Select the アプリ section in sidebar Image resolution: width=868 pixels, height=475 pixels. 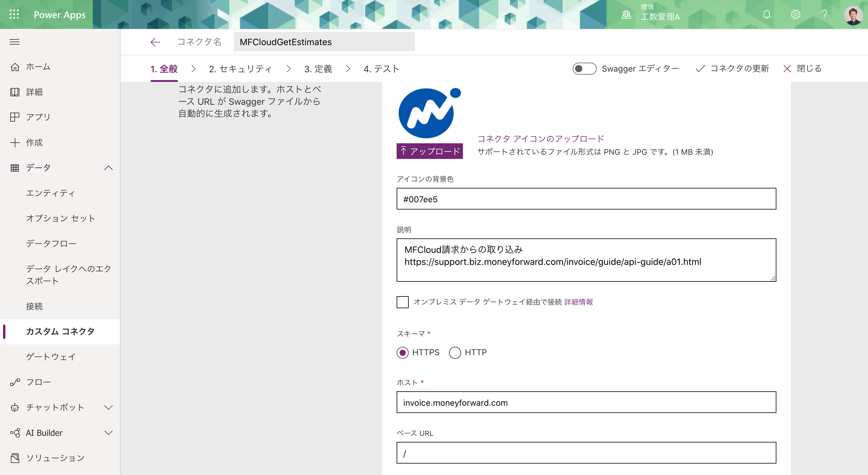click(x=37, y=117)
